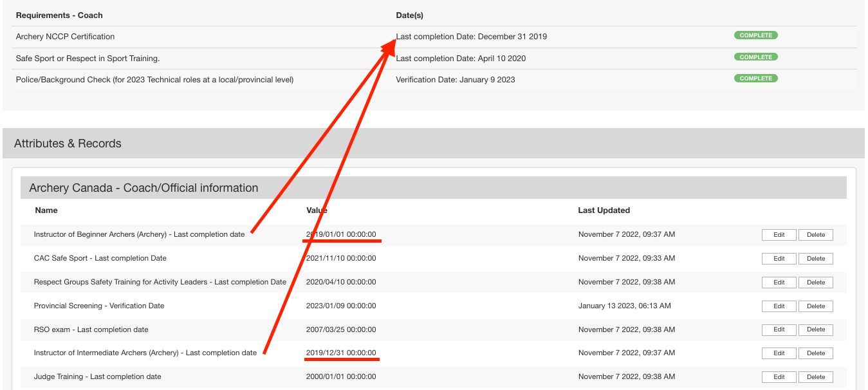Delete Instructor of Beginner Archers record

(x=815, y=235)
